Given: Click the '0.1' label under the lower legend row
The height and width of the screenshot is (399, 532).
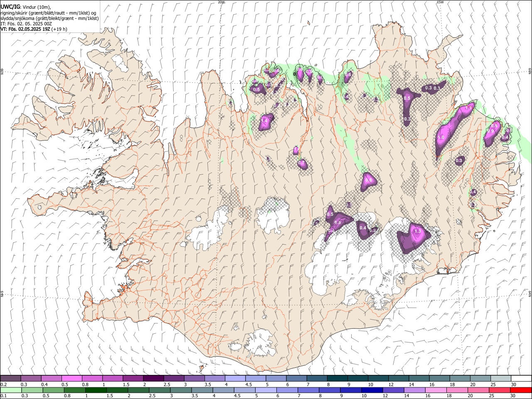Looking at the screenshot, I should [x=3, y=396].
